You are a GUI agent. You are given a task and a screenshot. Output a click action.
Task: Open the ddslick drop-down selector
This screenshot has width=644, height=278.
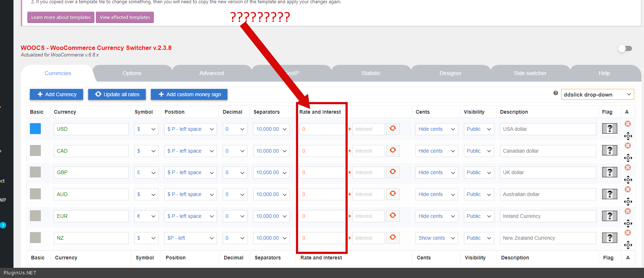click(x=597, y=95)
